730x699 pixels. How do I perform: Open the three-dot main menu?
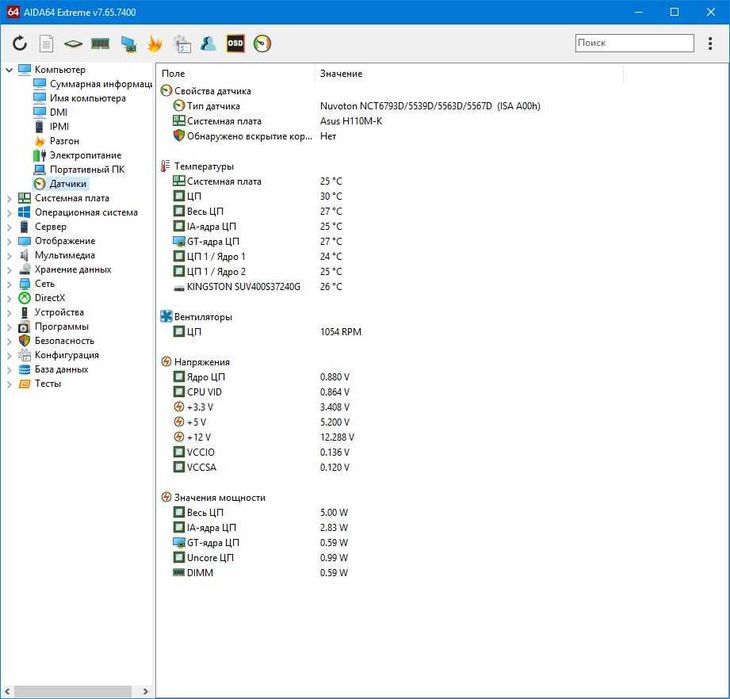(x=710, y=43)
